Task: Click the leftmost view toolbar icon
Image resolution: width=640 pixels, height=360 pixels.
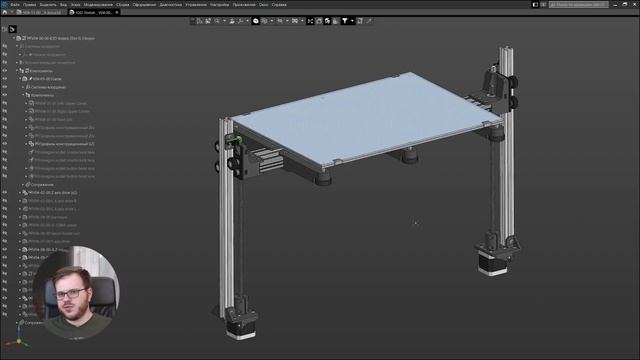Action: [x=200, y=21]
